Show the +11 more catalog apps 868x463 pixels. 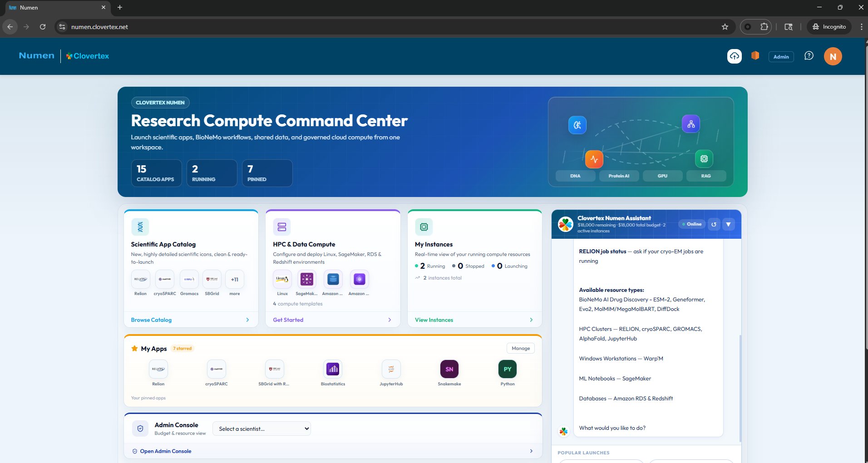[x=235, y=279]
